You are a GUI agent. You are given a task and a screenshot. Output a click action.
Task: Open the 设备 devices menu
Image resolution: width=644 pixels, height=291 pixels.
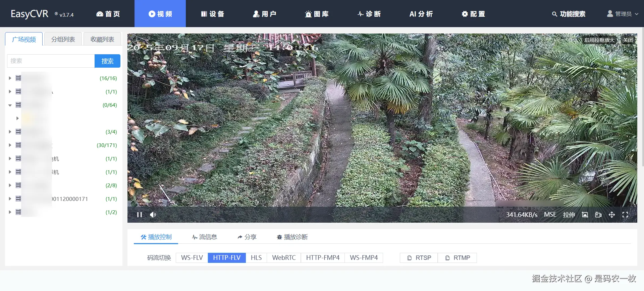point(213,14)
